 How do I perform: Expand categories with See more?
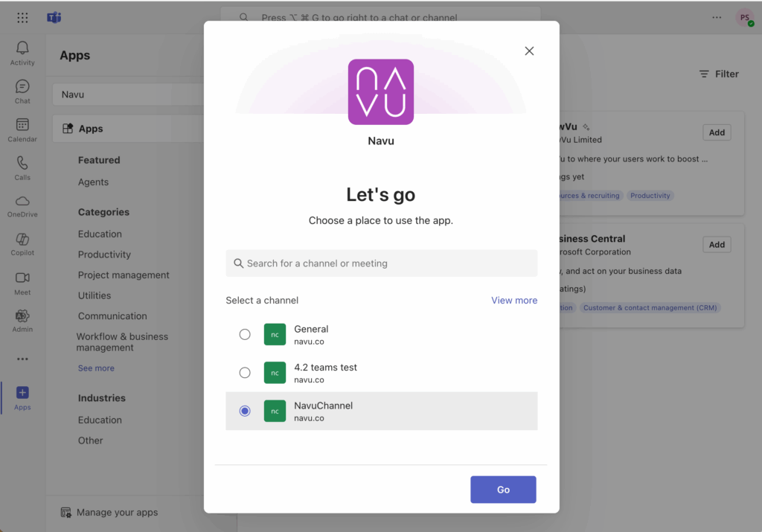96,368
